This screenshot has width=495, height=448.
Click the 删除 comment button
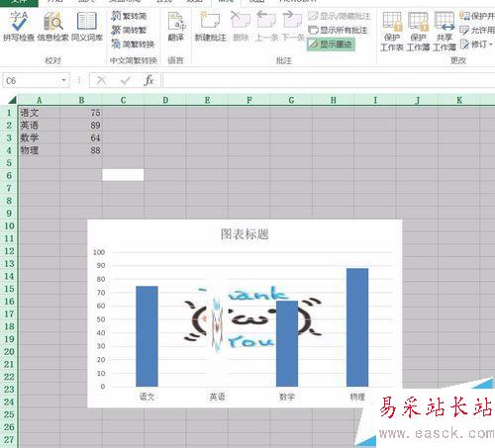point(241,27)
